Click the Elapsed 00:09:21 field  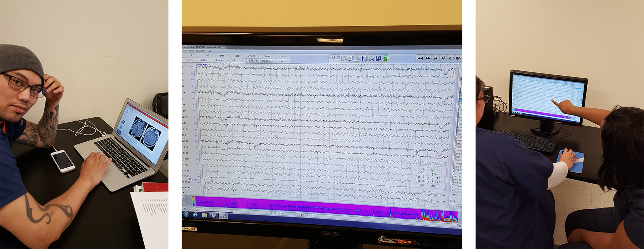(x=267, y=60)
